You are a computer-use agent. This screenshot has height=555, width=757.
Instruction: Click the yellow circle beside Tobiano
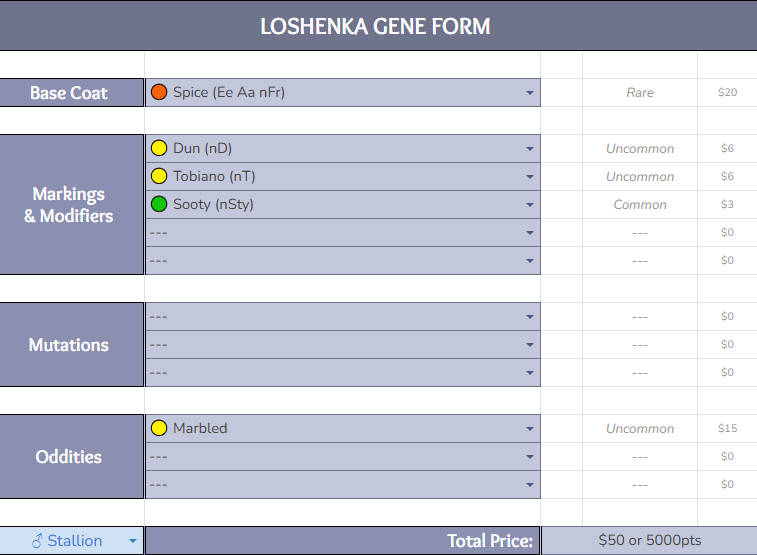(x=158, y=176)
